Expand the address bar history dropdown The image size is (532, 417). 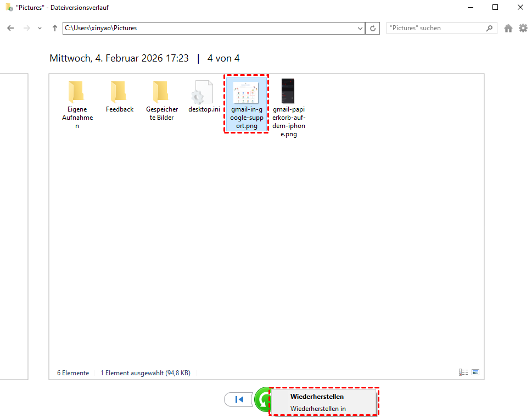[360, 28]
